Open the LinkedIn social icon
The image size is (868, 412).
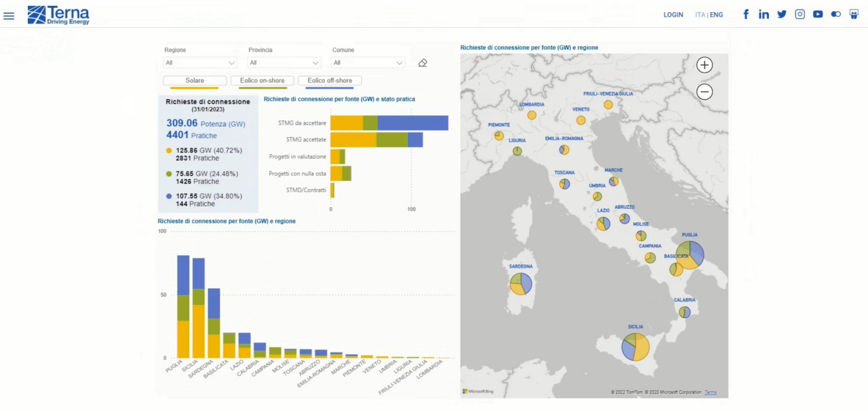pyautogui.click(x=764, y=14)
